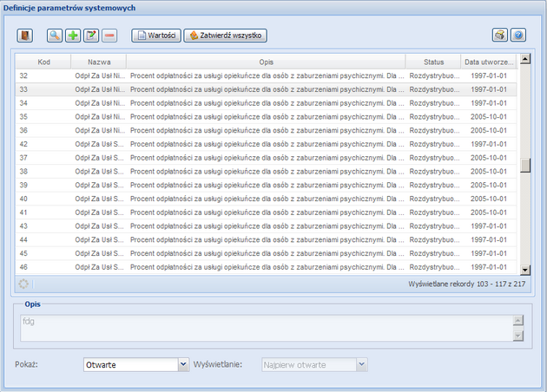Sort by Data utworzenia column header
The width and height of the screenshot is (547, 392).
[x=489, y=62]
